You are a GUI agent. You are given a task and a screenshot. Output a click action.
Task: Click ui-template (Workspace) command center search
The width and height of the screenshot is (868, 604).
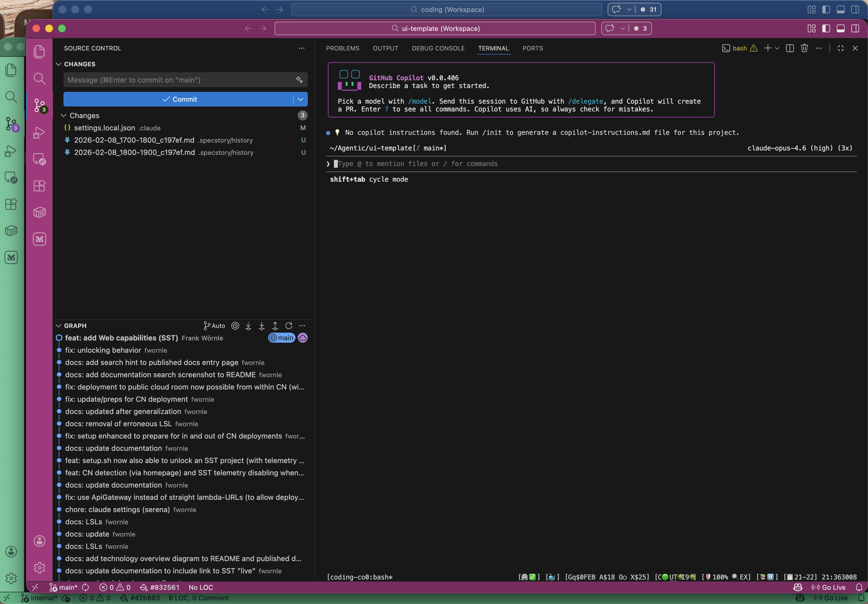point(435,28)
